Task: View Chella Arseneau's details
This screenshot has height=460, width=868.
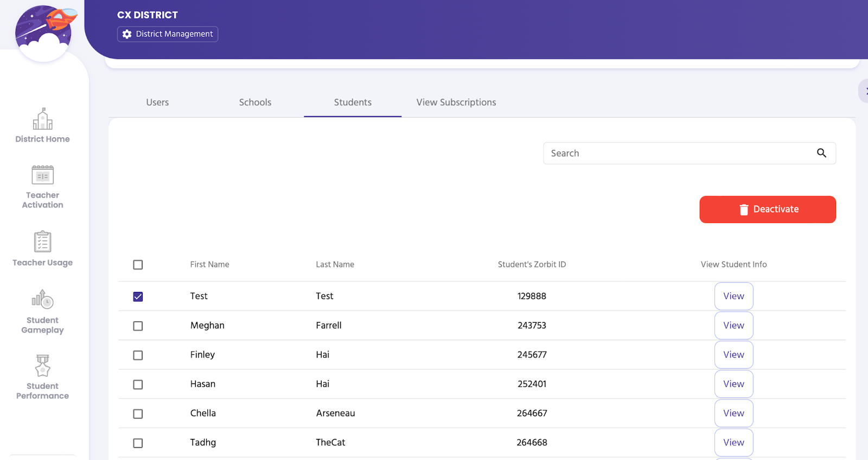Action: (x=733, y=413)
